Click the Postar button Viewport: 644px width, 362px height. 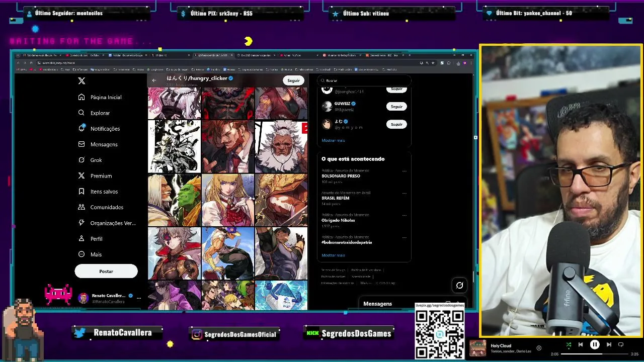pyautogui.click(x=106, y=271)
